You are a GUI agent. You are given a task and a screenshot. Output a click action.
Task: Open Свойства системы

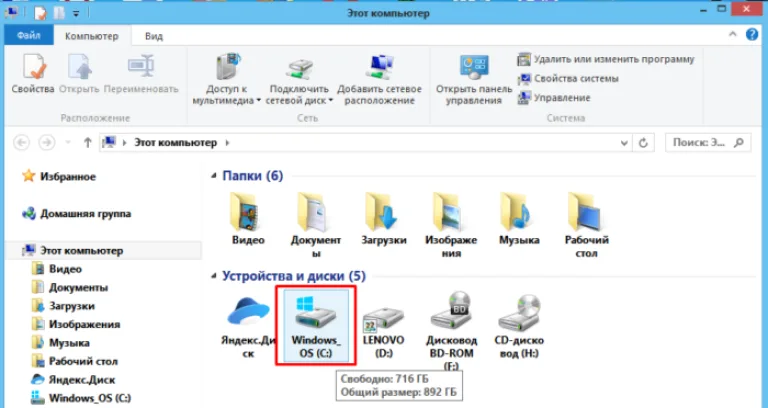tap(568, 78)
